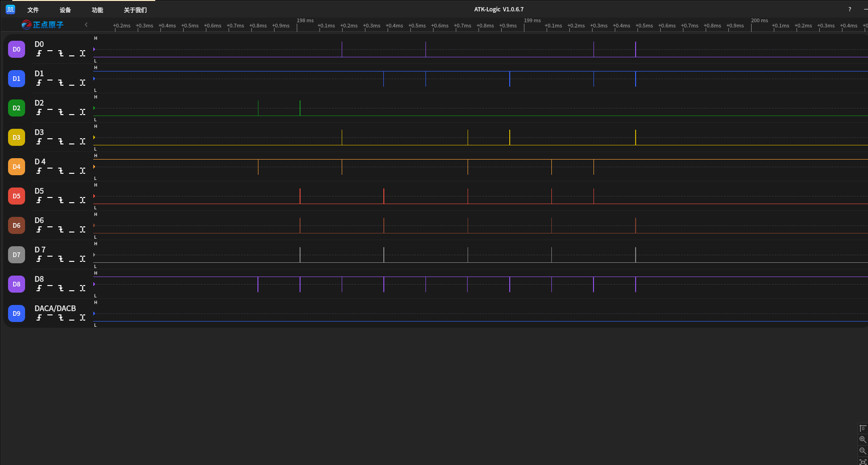Viewport: 868px width, 465px height.
Task: Click the zoom out magnifier icon
Action: pyautogui.click(x=863, y=451)
